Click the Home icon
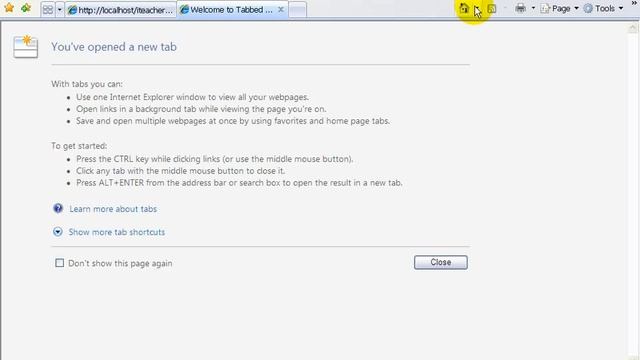Viewport: 640px width, 360px height. (x=464, y=8)
